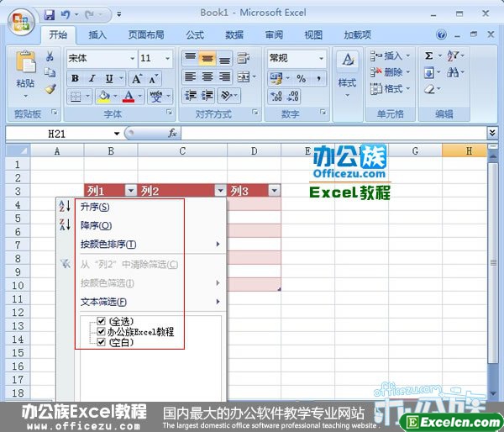Apply accounting number format

276,78
